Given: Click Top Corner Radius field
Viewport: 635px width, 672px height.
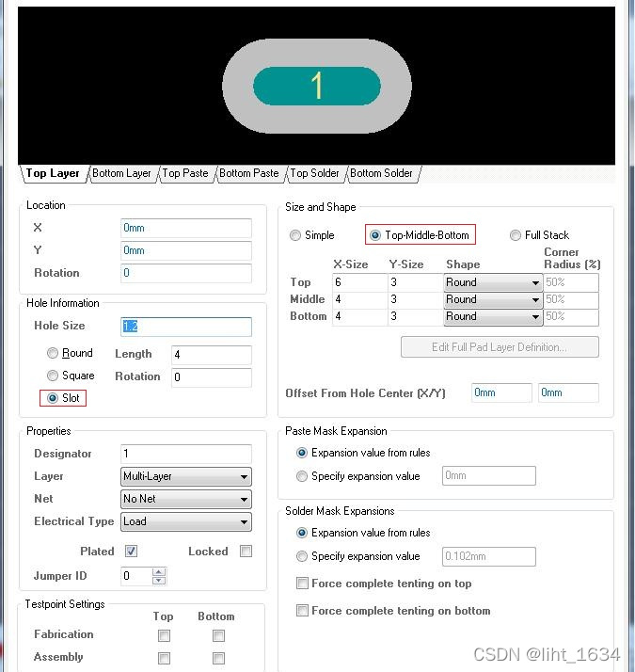Looking at the screenshot, I should tap(571, 282).
